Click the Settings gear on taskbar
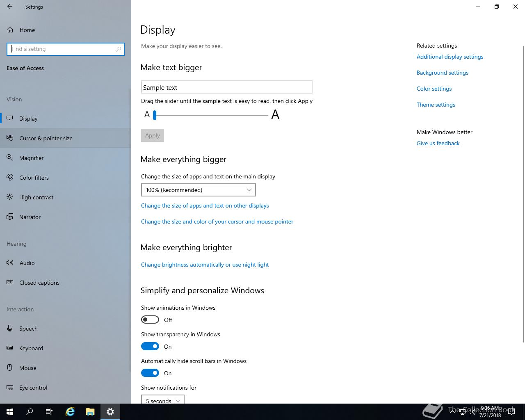This screenshot has width=525, height=420. 110,412
